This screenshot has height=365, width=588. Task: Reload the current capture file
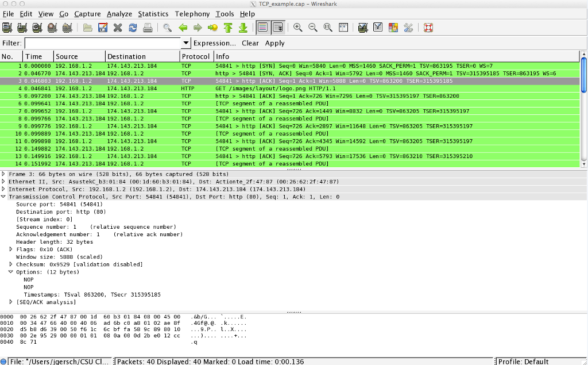click(x=133, y=27)
